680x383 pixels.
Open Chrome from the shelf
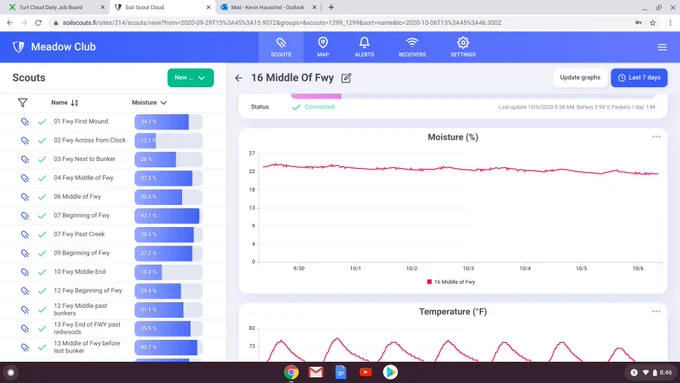pos(291,372)
